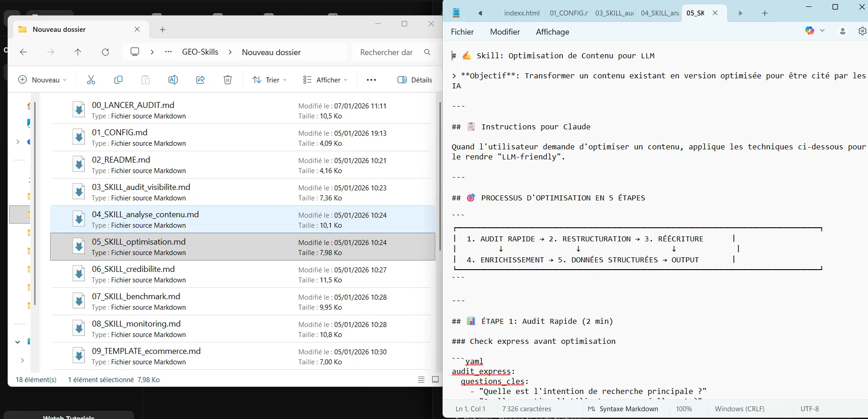Screen dimensions: 868x419
Task: Click the Rename icon in Explorer toolbar
Action: pyautogui.click(x=173, y=80)
